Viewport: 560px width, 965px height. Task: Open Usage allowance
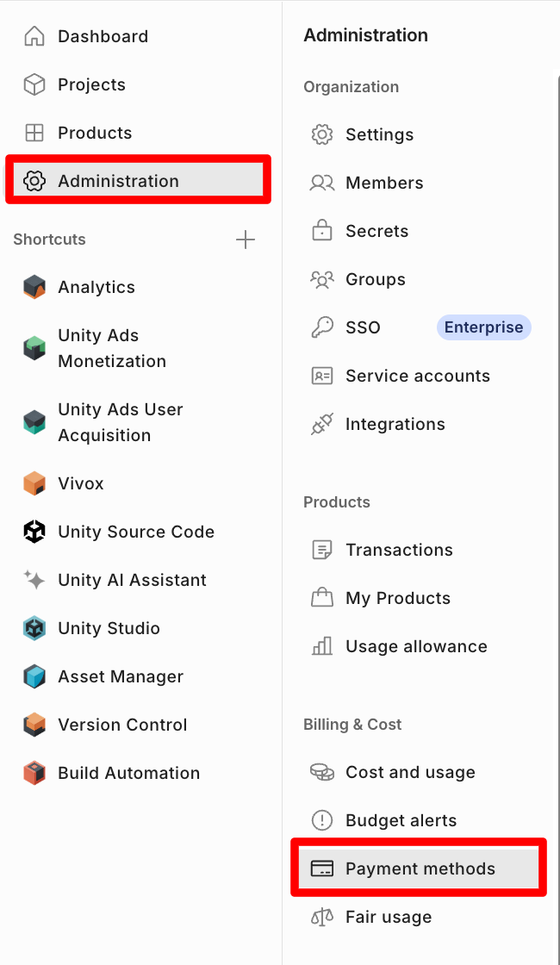[419, 646]
